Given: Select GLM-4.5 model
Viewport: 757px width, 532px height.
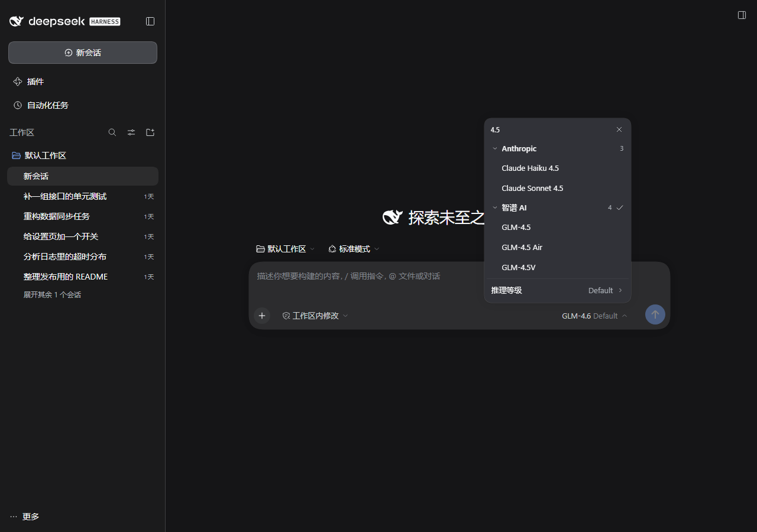Looking at the screenshot, I should [x=558, y=228].
